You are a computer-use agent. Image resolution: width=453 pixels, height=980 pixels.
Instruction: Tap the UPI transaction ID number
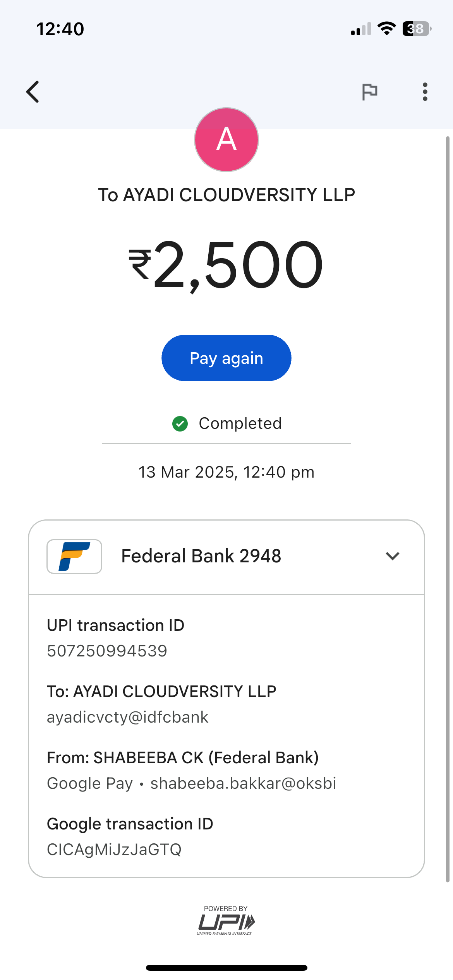(x=107, y=651)
